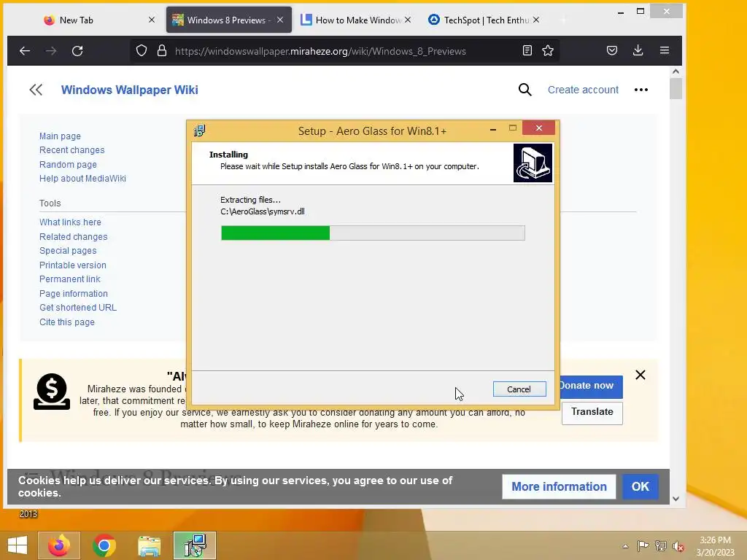This screenshot has width=747, height=560.
Task: Click the scrollbar down arrow
Action: [x=676, y=499]
